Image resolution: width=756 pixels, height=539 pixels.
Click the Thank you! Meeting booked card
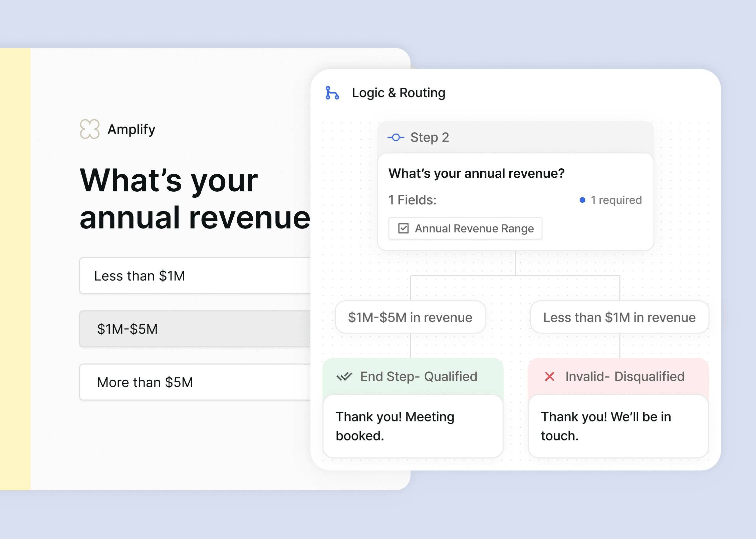pyautogui.click(x=413, y=426)
